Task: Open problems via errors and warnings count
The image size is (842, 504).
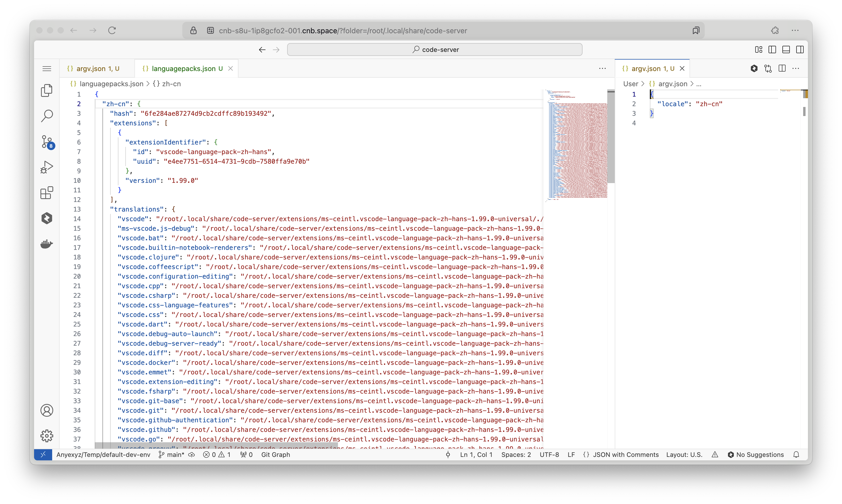Action: (217, 455)
